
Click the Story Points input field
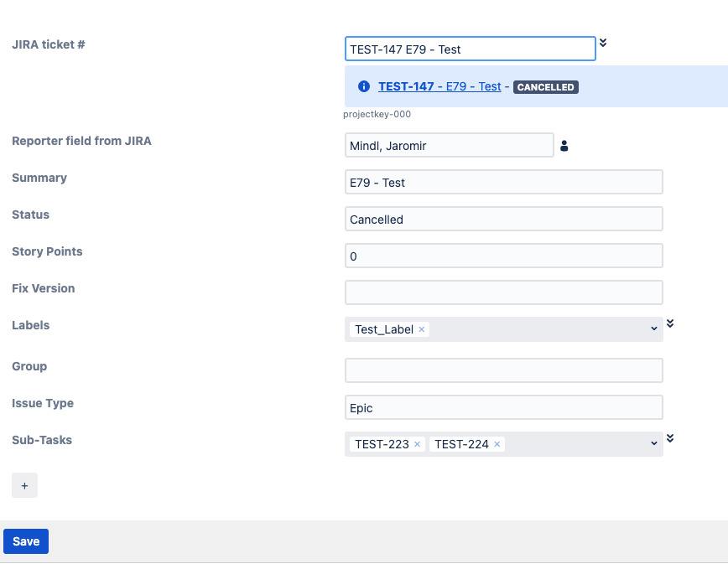tap(504, 256)
